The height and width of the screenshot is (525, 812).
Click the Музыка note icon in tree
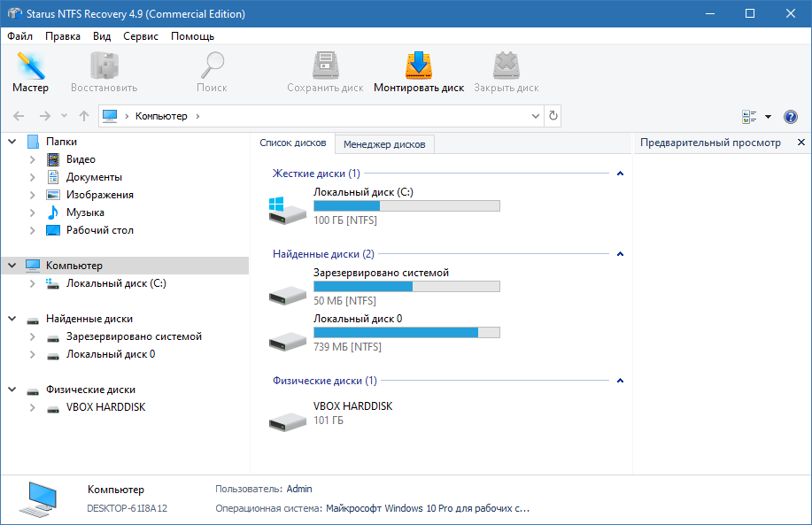click(x=53, y=212)
